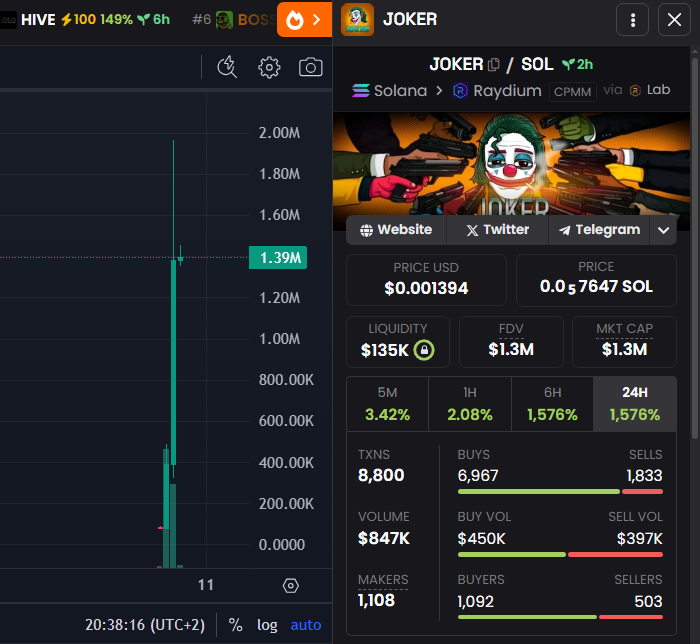This screenshot has height=644, width=700.
Task: Click the buyers vs sellers ratio bar
Action: (x=560, y=617)
